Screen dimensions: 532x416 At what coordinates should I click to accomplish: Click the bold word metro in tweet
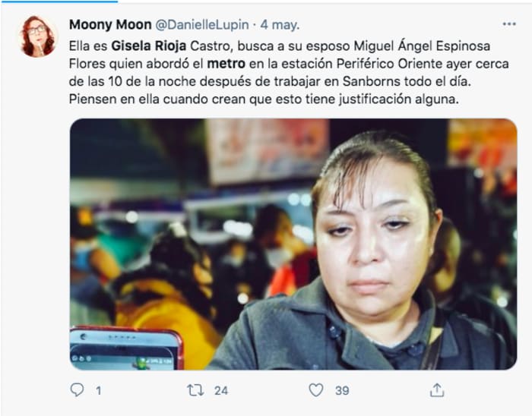[x=226, y=64]
